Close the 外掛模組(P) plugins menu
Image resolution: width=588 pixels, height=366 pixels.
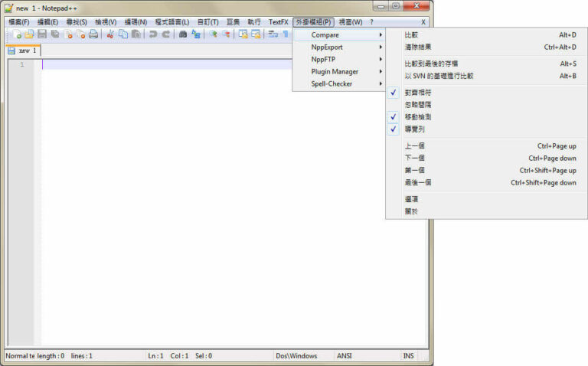(x=313, y=22)
